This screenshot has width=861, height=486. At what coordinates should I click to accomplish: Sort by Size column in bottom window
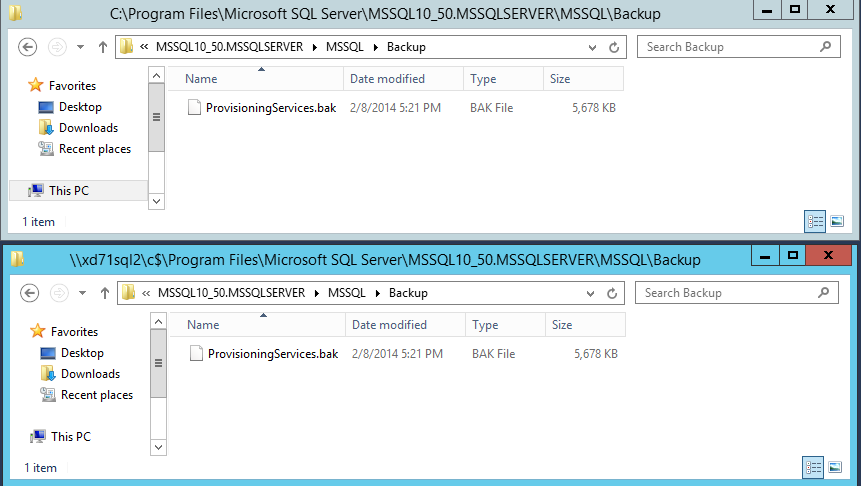(x=563, y=325)
